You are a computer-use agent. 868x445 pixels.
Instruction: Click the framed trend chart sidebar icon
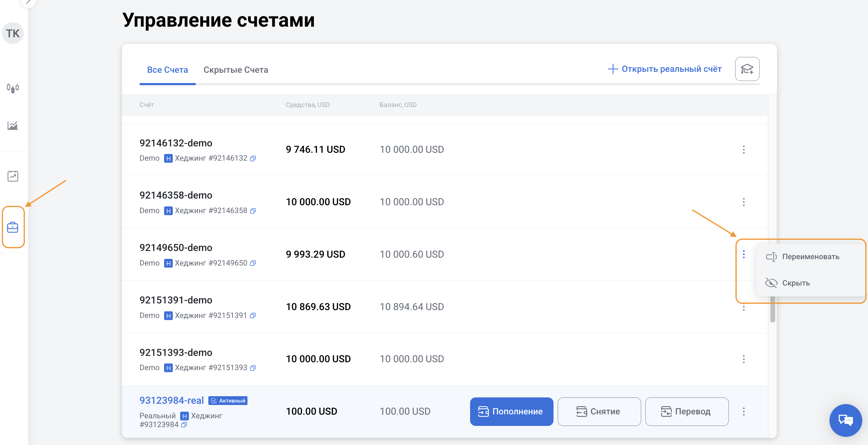pos(13,176)
